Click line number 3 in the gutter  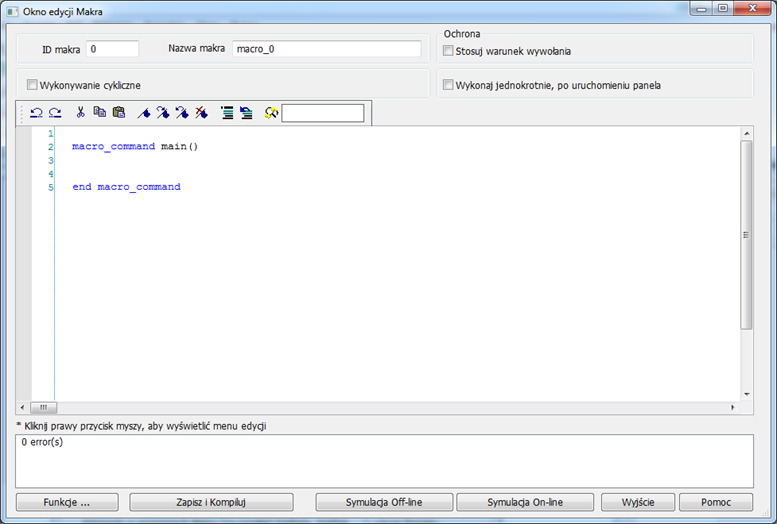51,160
